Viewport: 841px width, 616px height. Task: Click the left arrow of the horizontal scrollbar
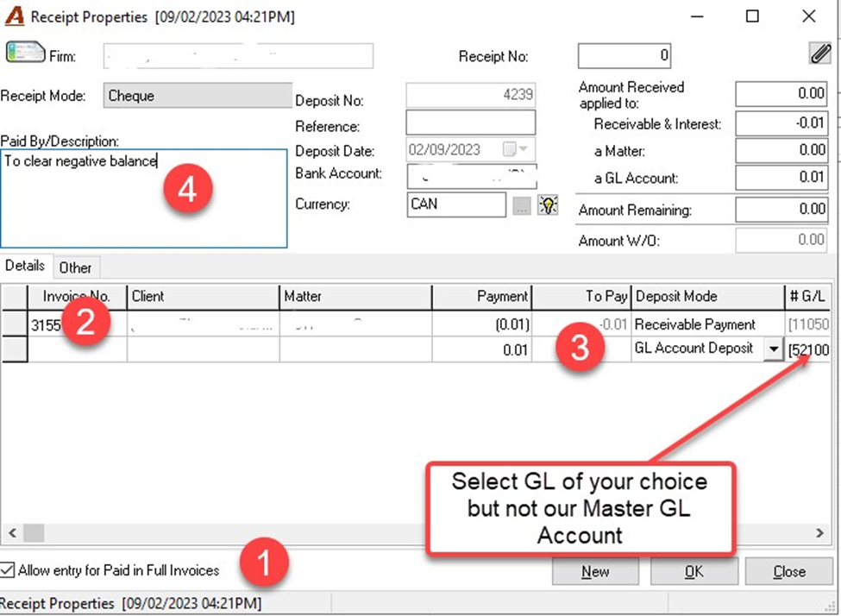12,533
